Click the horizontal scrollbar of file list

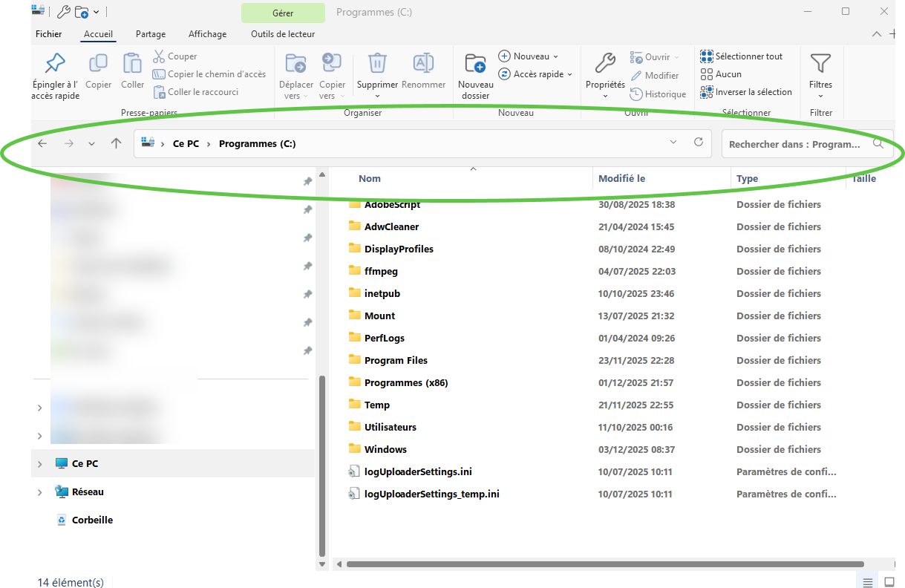tap(605, 564)
